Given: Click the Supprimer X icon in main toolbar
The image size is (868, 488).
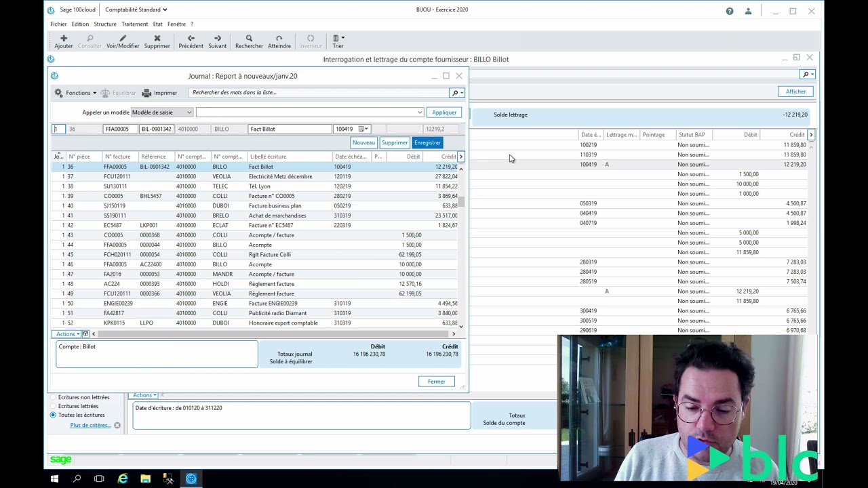Looking at the screenshot, I should point(157,39).
